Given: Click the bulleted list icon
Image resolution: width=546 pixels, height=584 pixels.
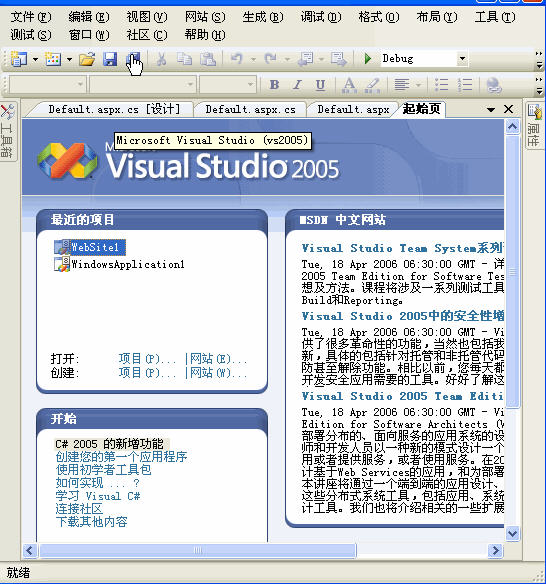Looking at the screenshot, I should 442,85.
